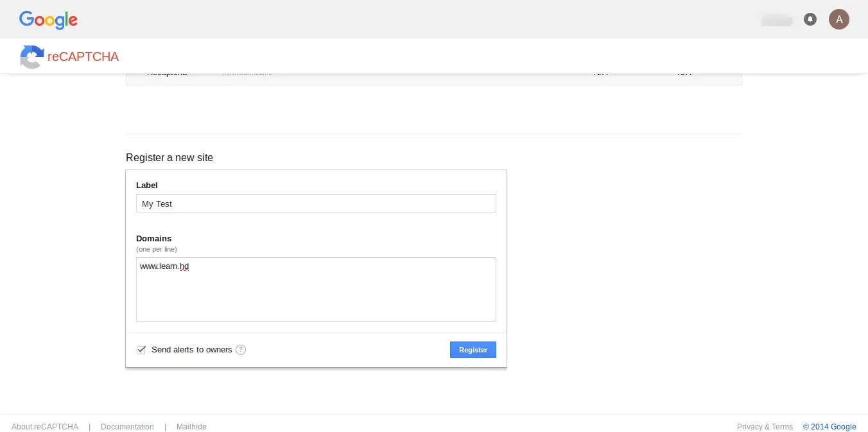This screenshot has width=868, height=432.
Task: Click the reCAPTCHA arrows logo icon
Action: tap(31, 56)
